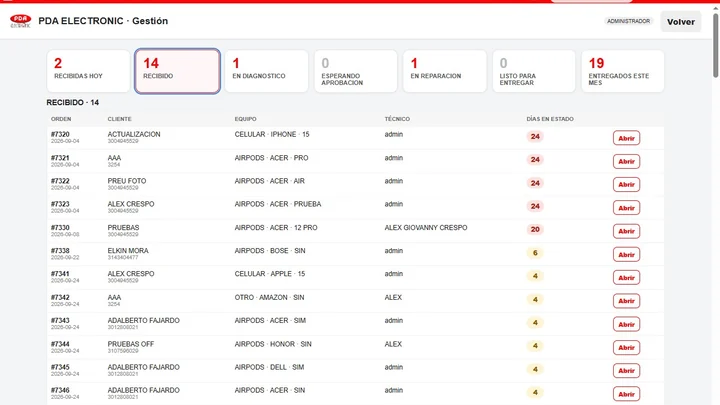Open order #7321 with Abrir

(626, 161)
